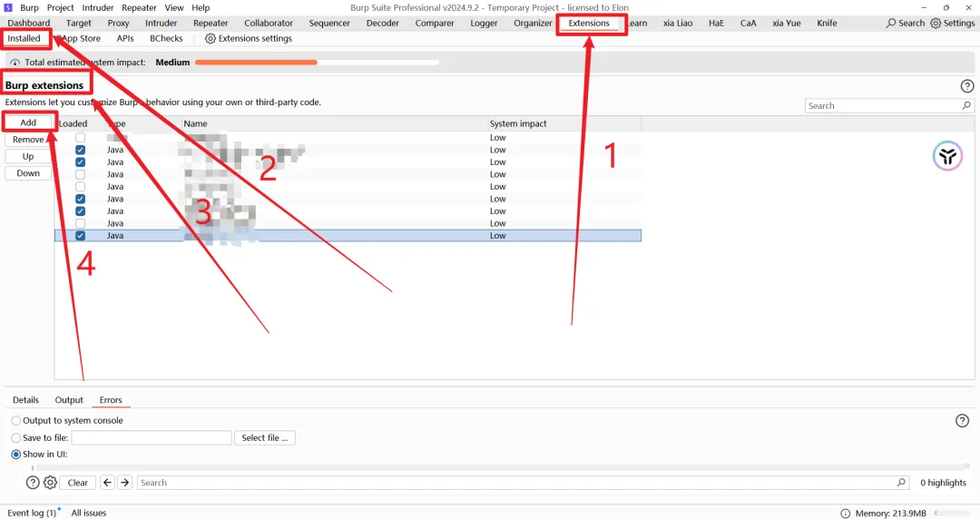Open the Burp menu
This screenshot has height=519, width=980.
tap(29, 7)
